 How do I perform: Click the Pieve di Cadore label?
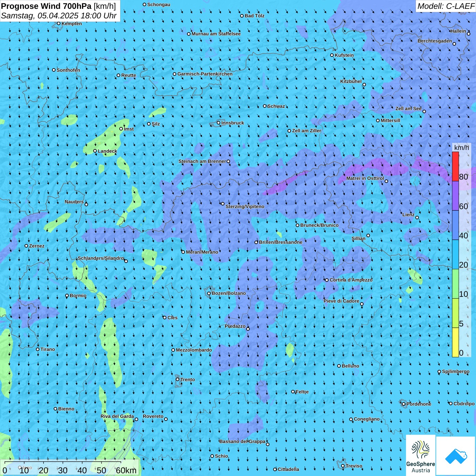click(x=341, y=301)
